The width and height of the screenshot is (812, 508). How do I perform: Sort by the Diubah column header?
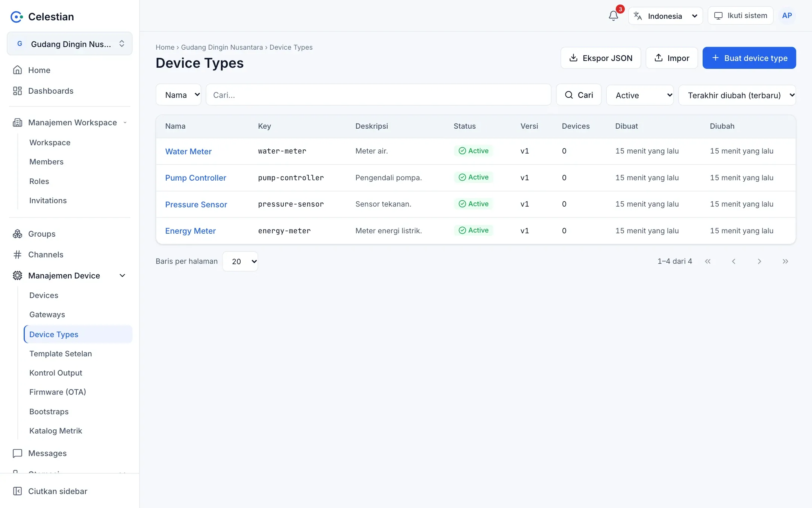click(x=722, y=126)
